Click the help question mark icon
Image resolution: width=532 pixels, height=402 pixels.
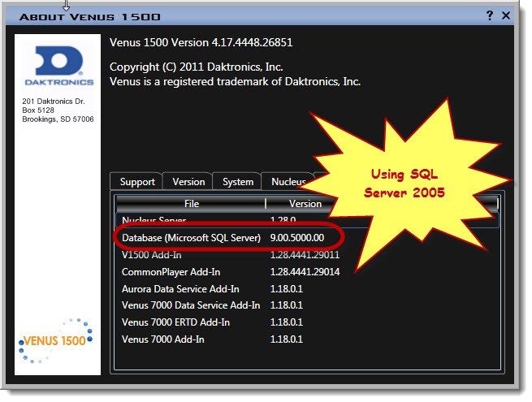(490, 15)
